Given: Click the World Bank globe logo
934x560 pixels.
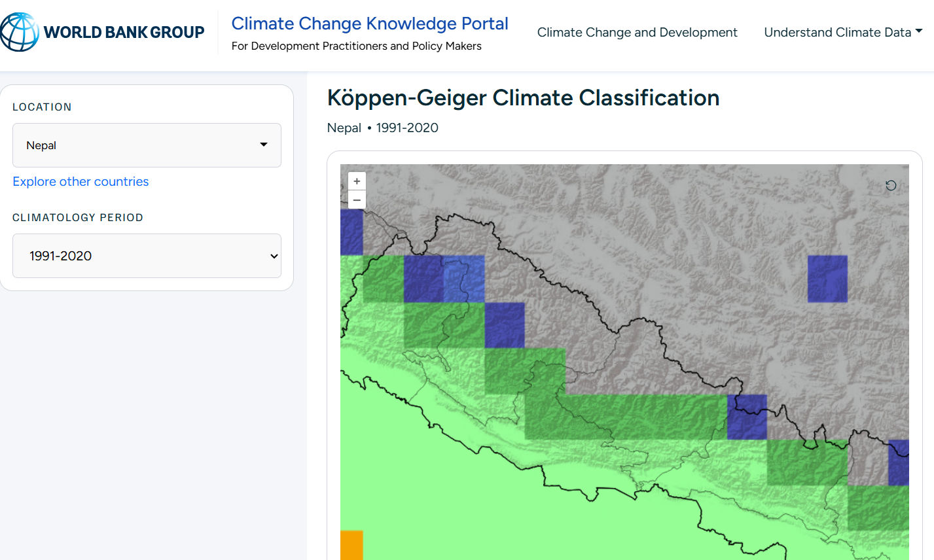Looking at the screenshot, I should click(19, 32).
